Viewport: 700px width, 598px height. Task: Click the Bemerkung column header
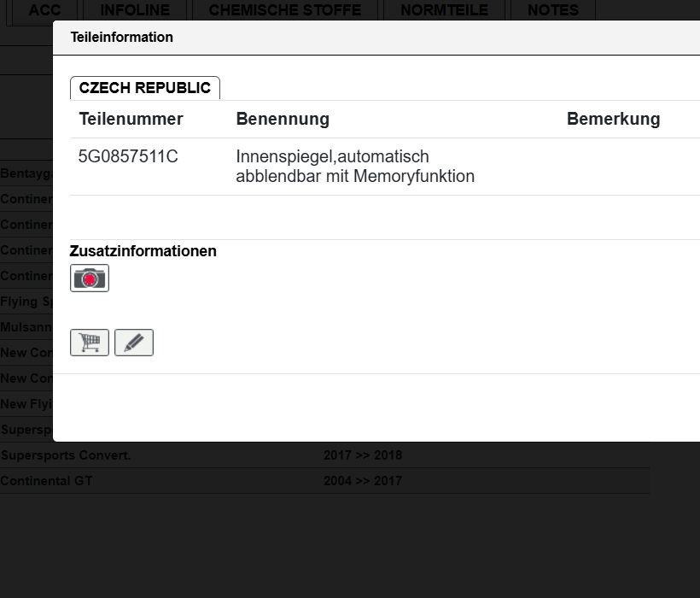pos(614,120)
